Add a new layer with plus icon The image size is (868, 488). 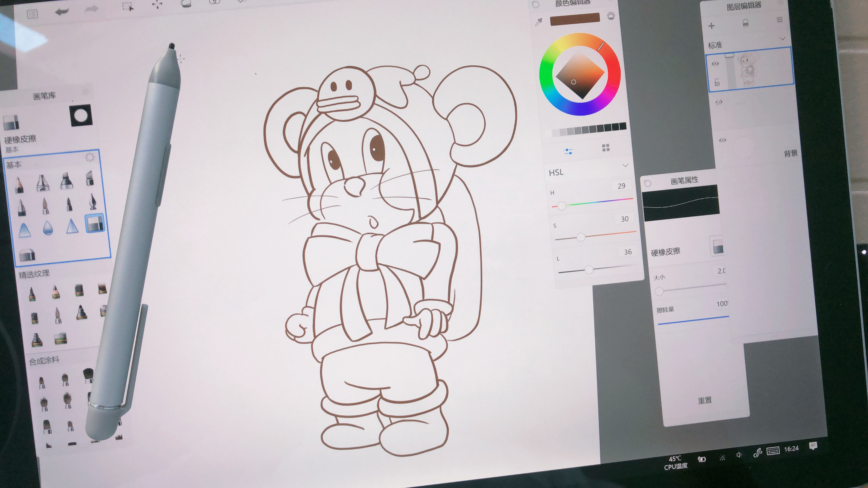[711, 26]
